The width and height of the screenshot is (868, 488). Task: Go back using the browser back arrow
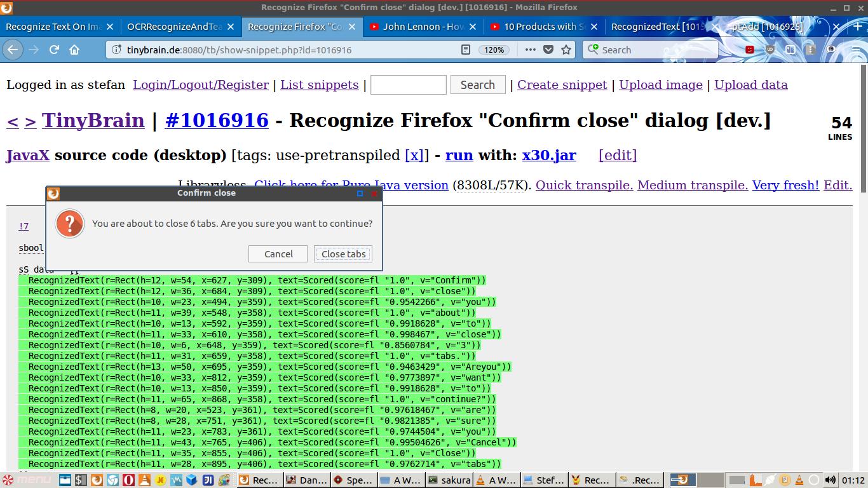coord(13,50)
